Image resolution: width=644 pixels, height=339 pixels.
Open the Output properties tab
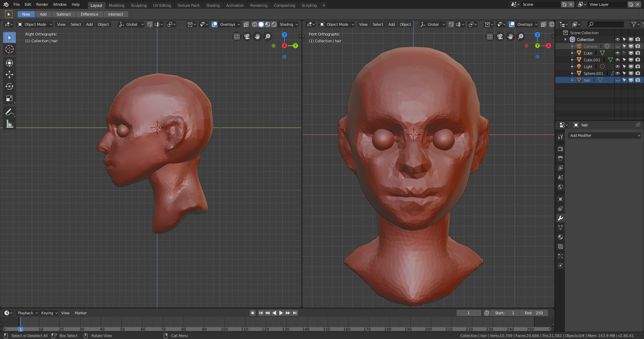point(560,158)
